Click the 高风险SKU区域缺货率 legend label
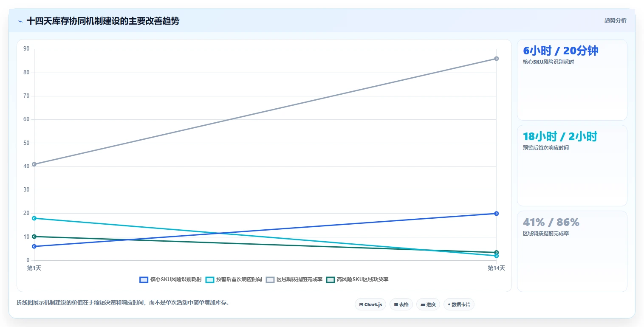The image size is (644, 327). 362,279
